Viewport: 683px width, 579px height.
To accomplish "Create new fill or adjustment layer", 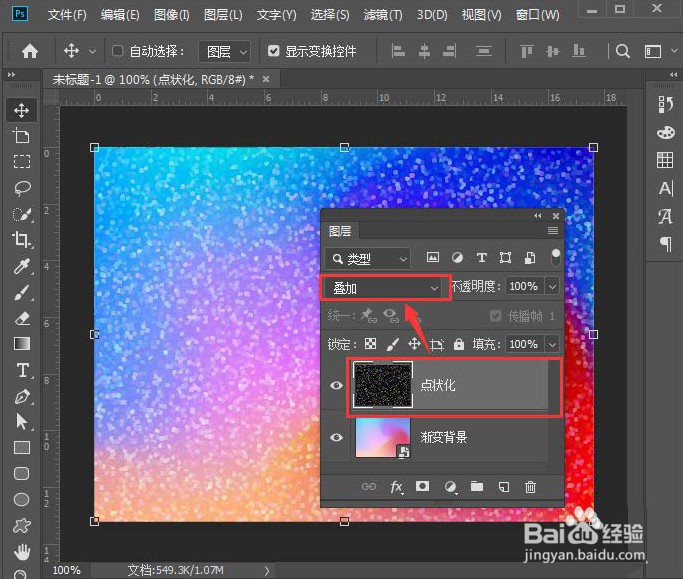I will [x=450, y=487].
